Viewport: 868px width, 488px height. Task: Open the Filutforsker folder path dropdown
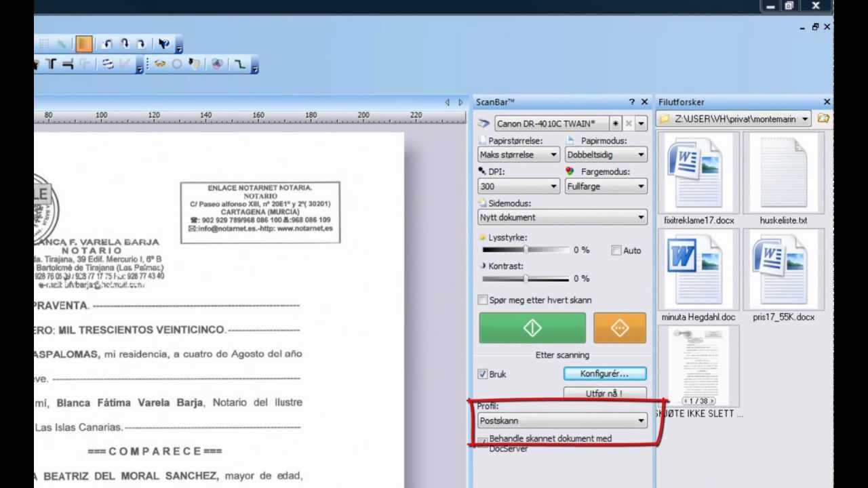pyautogui.click(x=805, y=119)
